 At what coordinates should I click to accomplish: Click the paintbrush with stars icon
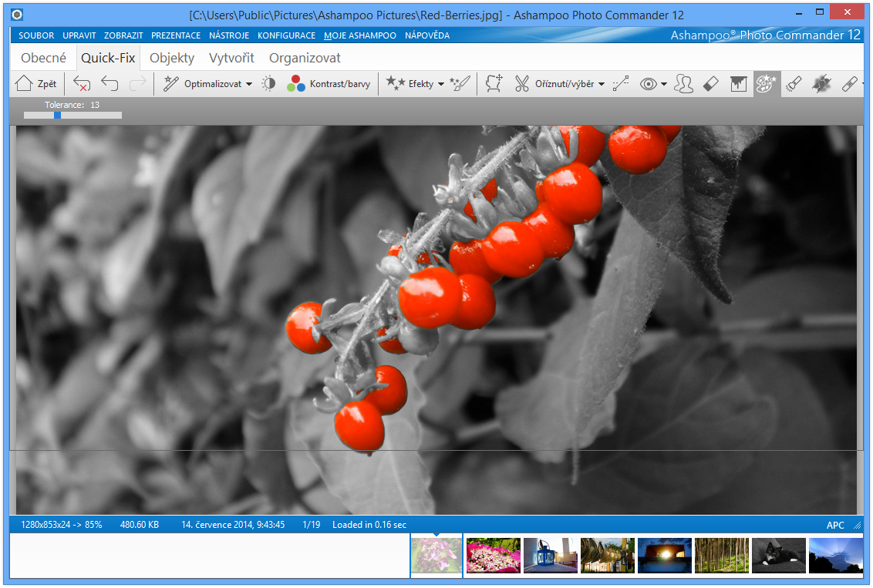460,84
